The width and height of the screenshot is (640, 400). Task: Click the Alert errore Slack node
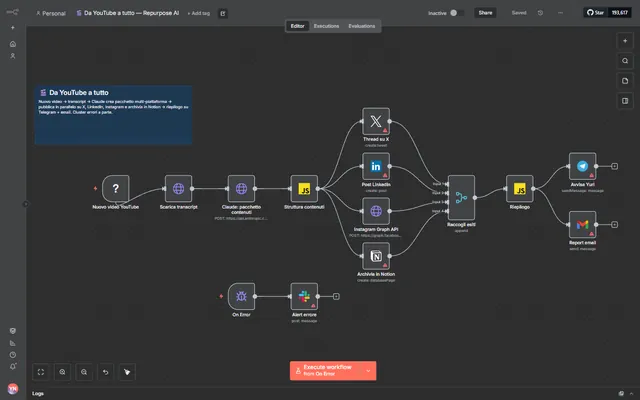pyautogui.click(x=304, y=296)
